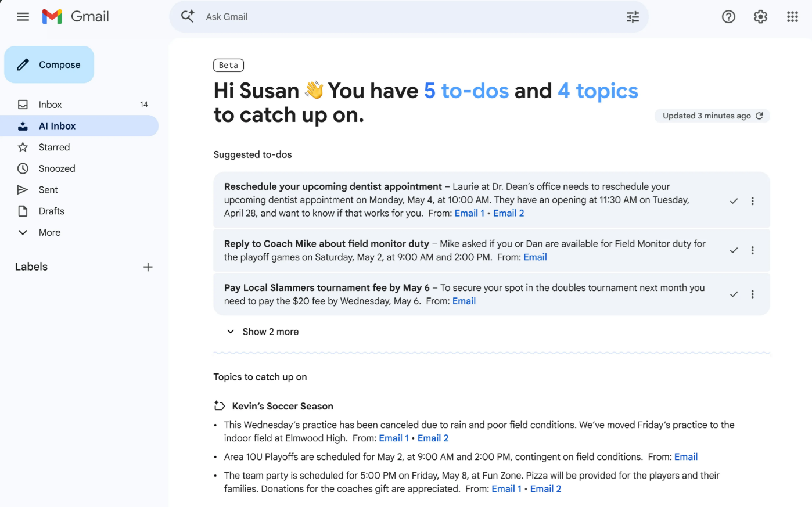812x507 pixels.
Task: Refresh the AI summary with the reload icon
Action: [760, 116]
